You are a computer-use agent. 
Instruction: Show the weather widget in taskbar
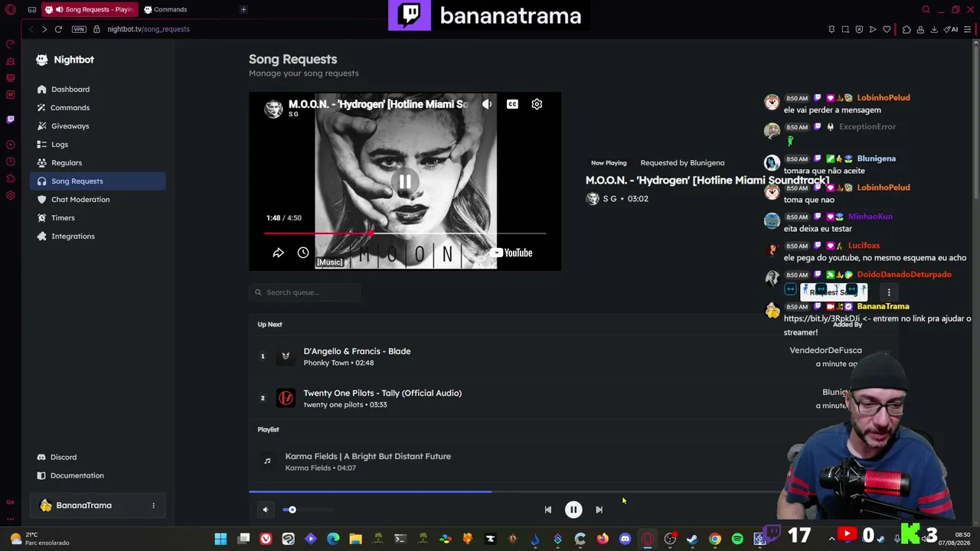(40, 539)
